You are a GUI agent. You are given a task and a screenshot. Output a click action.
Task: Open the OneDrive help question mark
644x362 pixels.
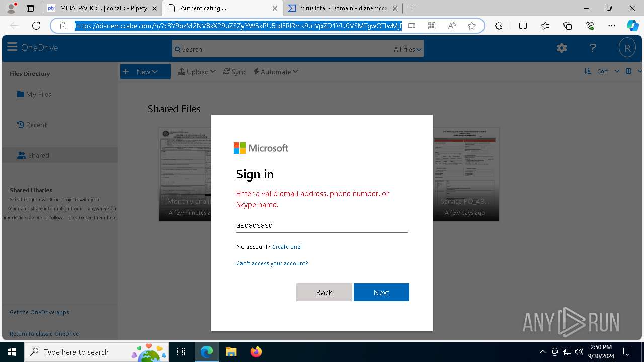[593, 48]
